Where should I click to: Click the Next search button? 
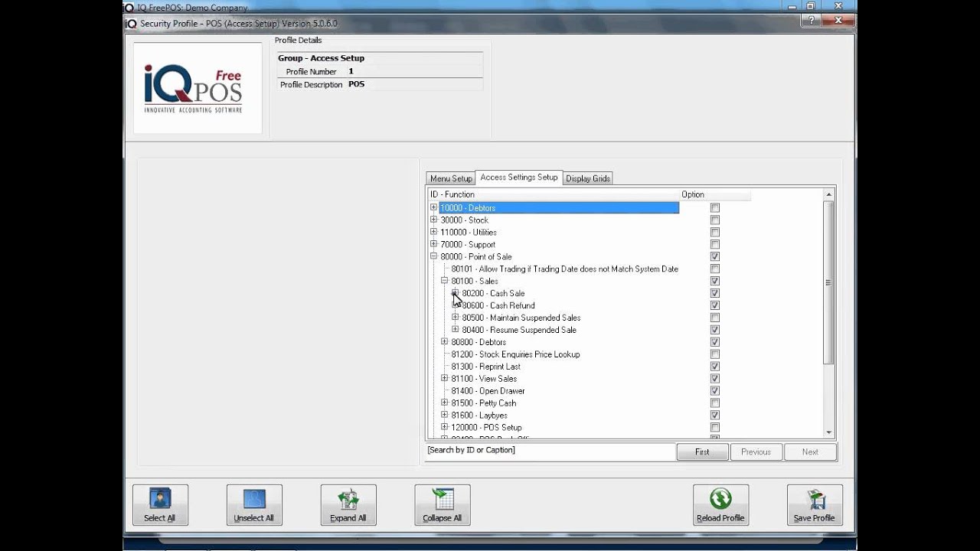point(810,452)
